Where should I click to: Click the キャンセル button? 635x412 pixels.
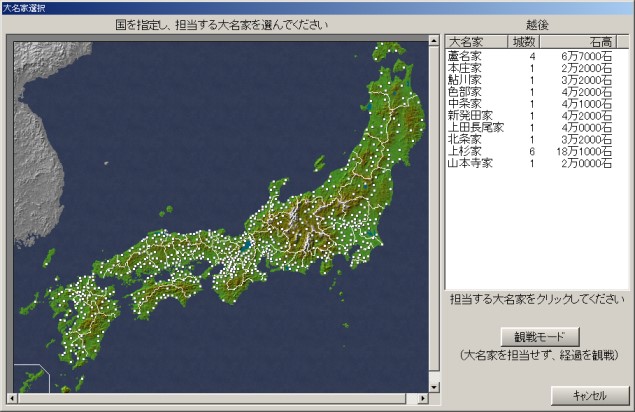590,395
